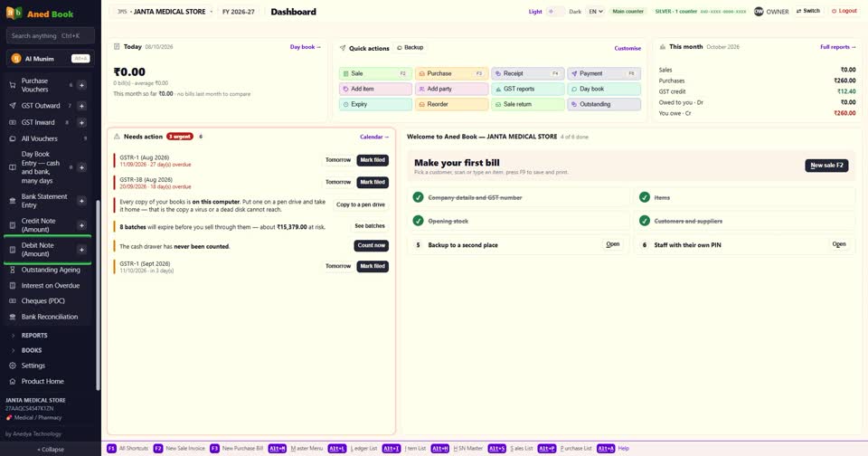Open the Sale return quick action
Image resolution: width=868 pixels, height=456 pixels.
tap(527, 104)
